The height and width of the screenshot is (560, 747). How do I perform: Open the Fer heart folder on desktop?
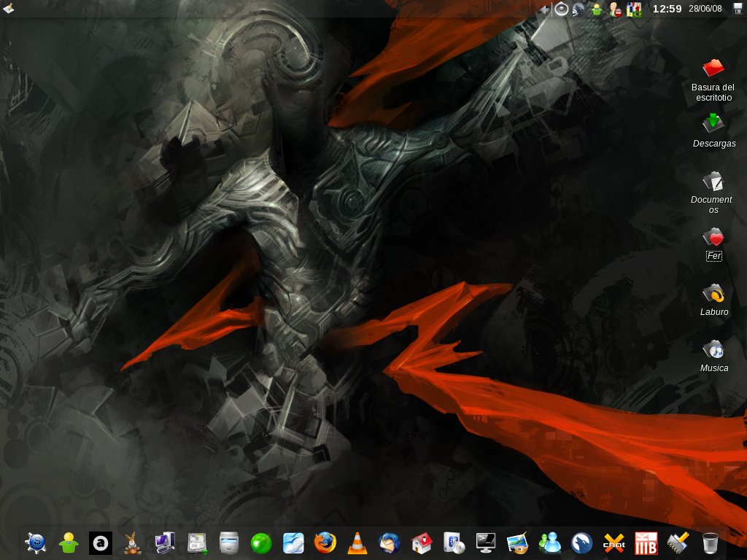[x=713, y=244]
